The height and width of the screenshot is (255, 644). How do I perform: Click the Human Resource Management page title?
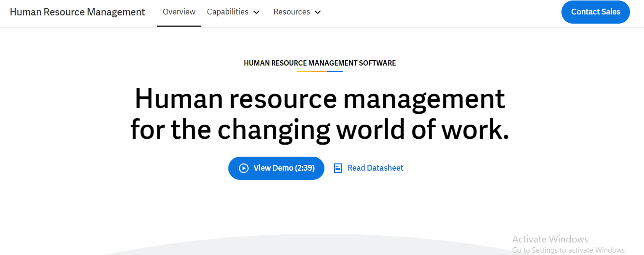[77, 12]
